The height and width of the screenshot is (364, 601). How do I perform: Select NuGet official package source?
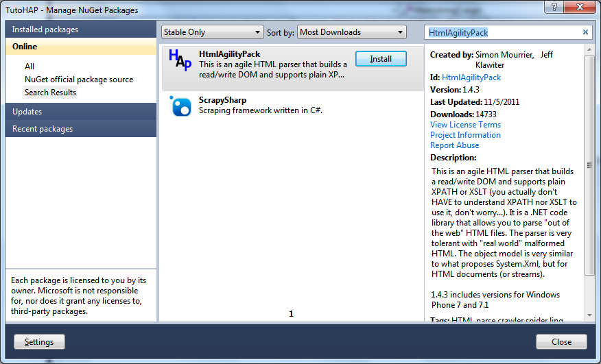click(79, 80)
